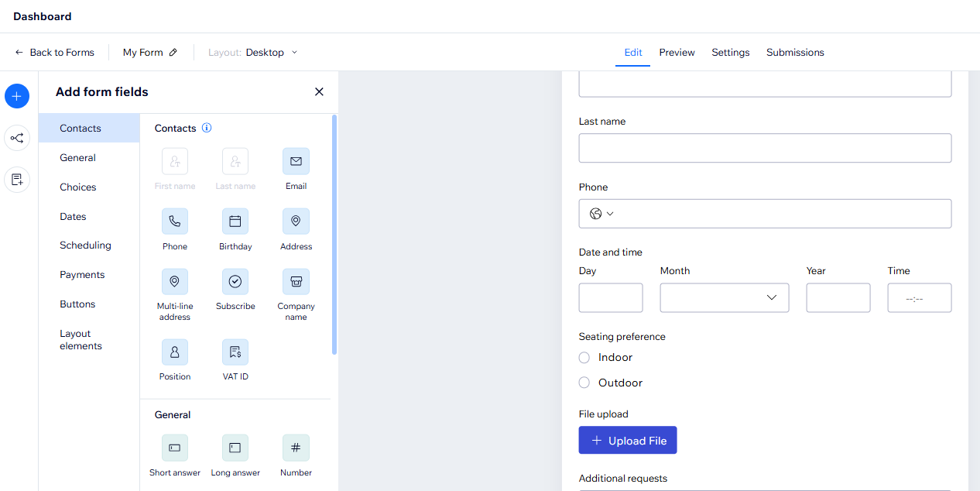Click the Seating preference label

[x=622, y=337]
